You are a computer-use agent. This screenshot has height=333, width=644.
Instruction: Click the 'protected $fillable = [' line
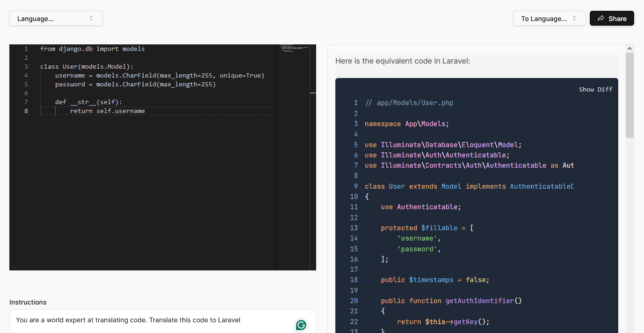click(x=427, y=228)
